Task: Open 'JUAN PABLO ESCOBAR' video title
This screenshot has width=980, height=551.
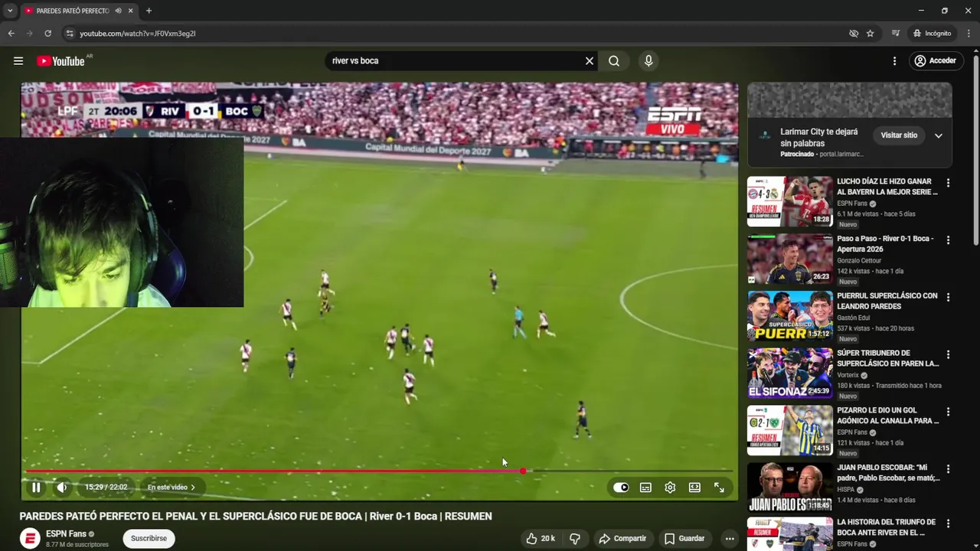Action: click(888, 472)
